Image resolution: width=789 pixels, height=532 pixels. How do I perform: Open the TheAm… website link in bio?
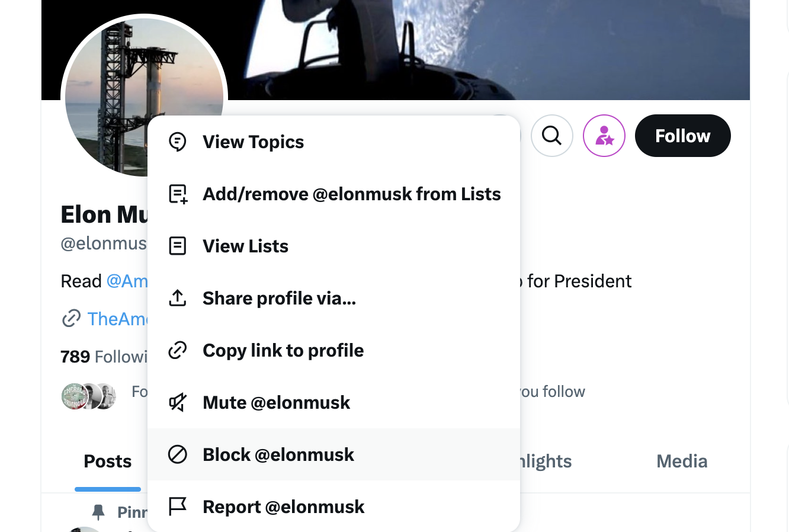click(117, 319)
